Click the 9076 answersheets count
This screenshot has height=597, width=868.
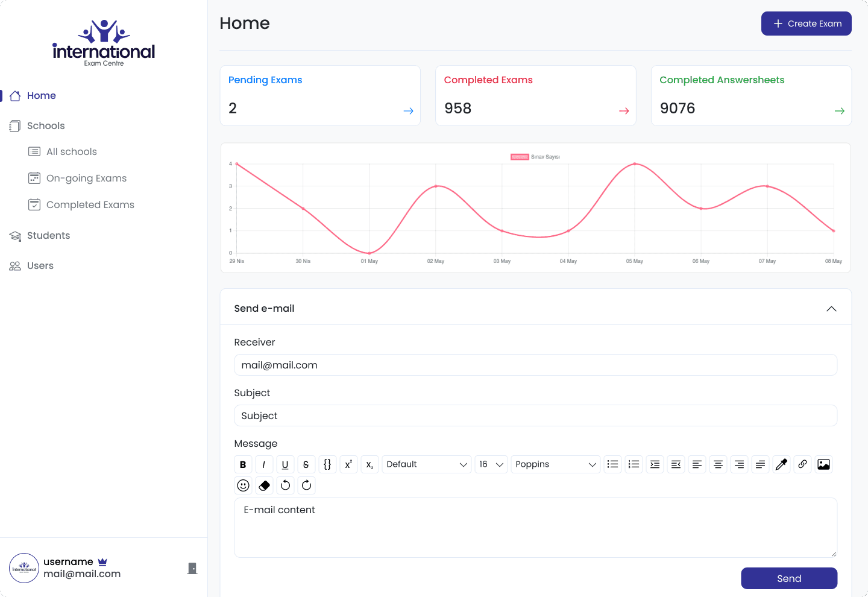(x=678, y=108)
